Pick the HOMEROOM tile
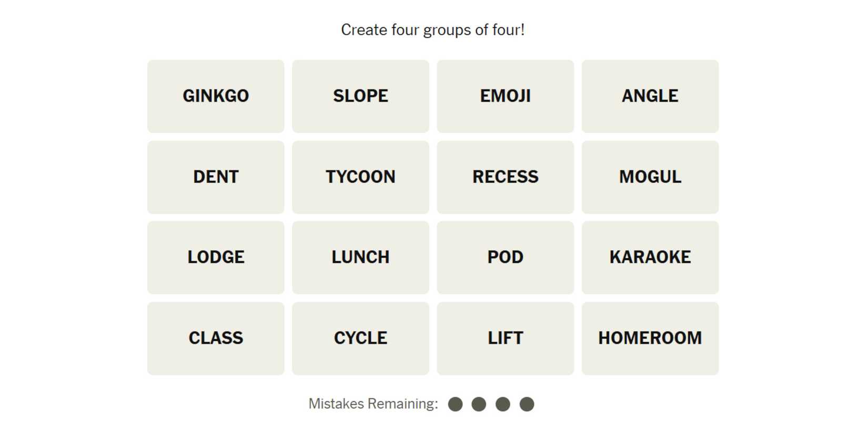Image resolution: width=868 pixels, height=434 pixels. coord(650,338)
